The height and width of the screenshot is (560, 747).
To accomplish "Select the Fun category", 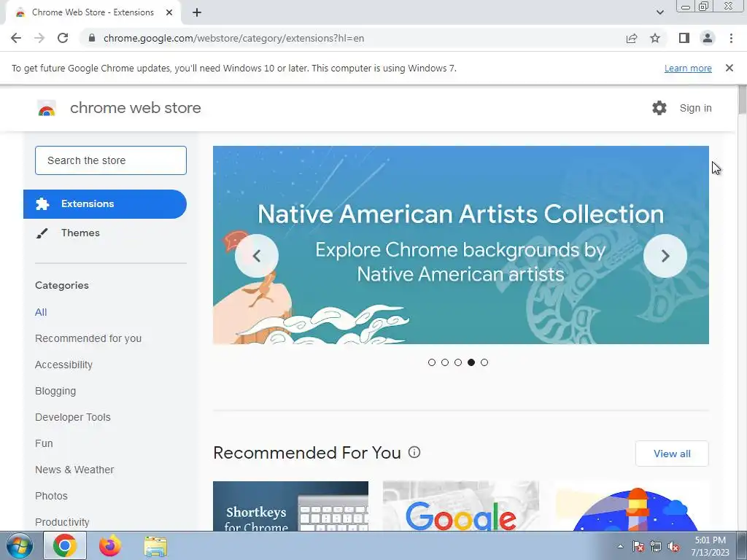I will (x=44, y=443).
